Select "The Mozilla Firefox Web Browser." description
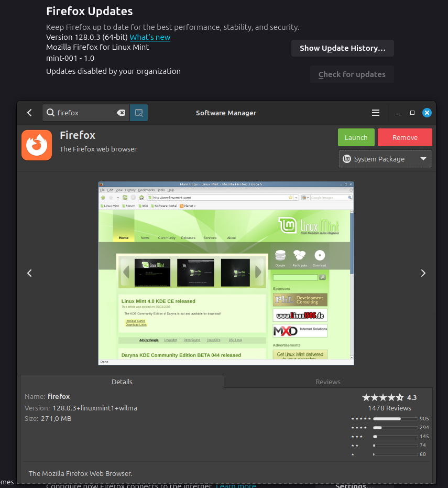Image resolution: width=448 pixels, height=488 pixels. [81, 473]
